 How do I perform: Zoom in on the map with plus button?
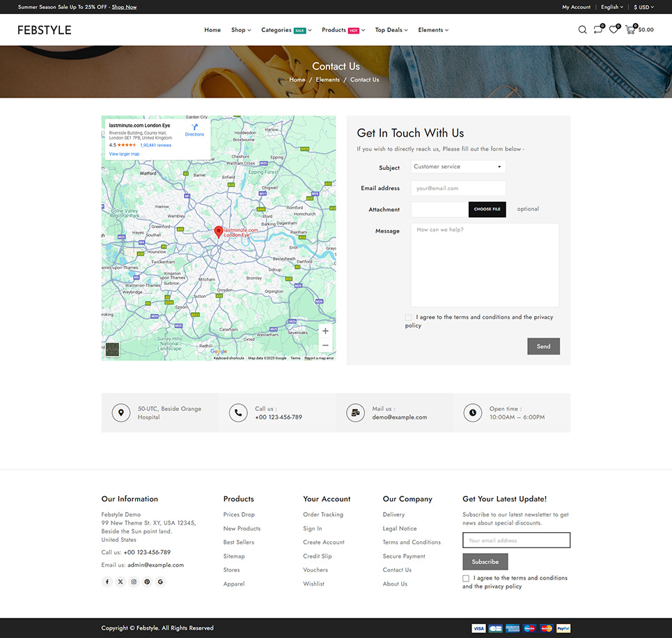coord(325,331)
